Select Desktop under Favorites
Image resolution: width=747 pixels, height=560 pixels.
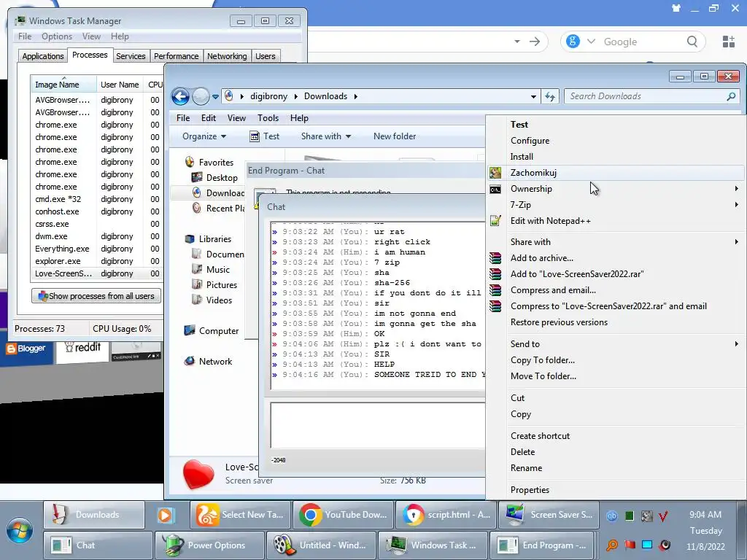215,178
